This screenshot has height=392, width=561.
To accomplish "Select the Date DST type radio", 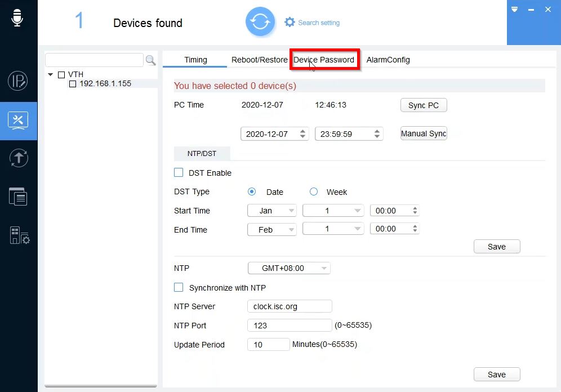I will (x=252, y=191).
